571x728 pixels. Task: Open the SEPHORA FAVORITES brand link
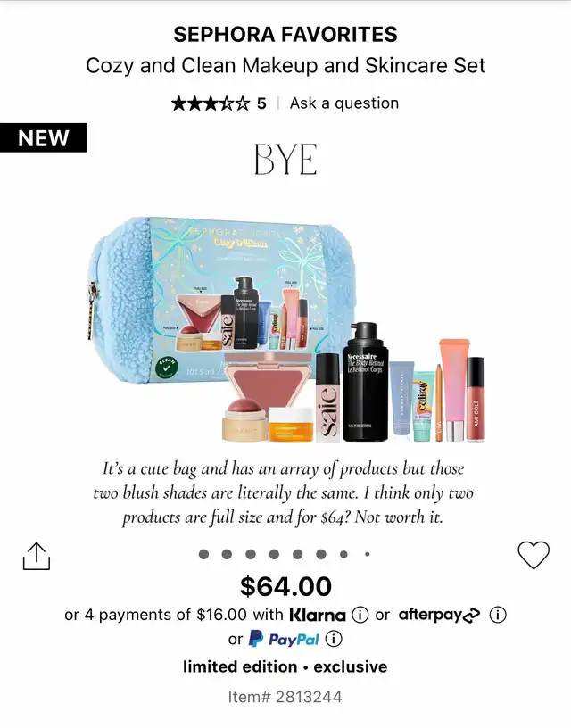tap(285, 35)
